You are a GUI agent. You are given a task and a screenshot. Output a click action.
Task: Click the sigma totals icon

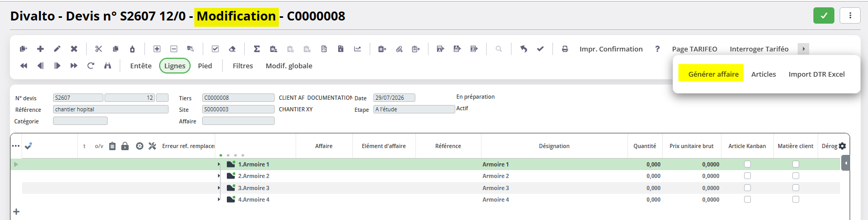click(x=257, y=49)
